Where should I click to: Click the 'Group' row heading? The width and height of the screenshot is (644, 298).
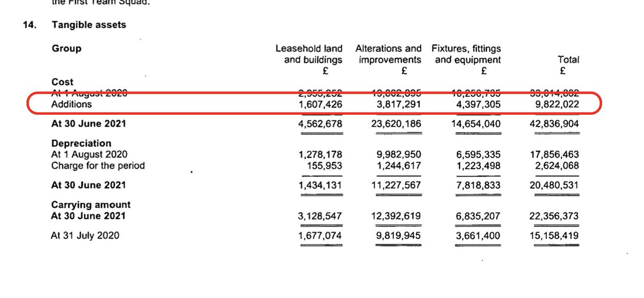[67, 49]
